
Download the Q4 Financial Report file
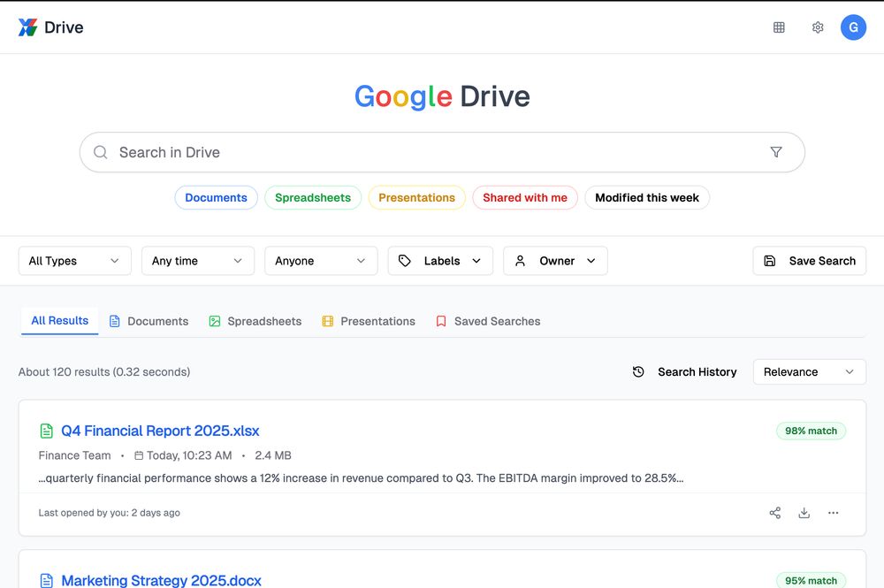804,513
